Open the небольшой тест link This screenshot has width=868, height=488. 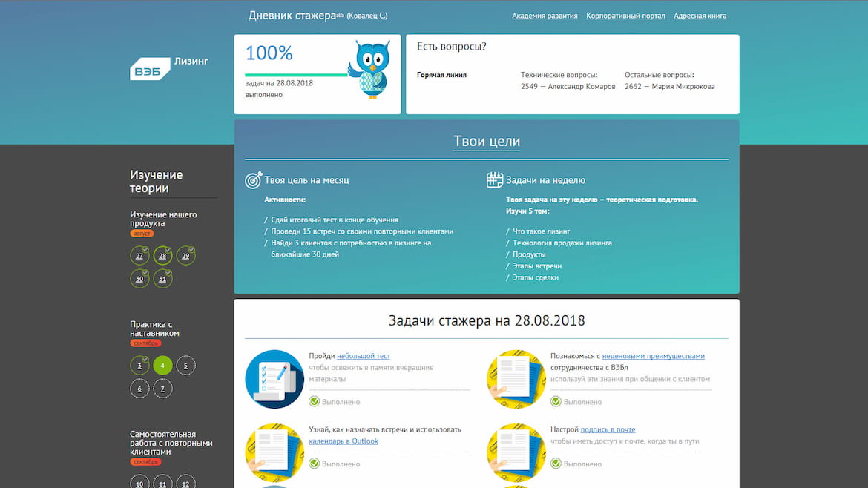point(363,356)
